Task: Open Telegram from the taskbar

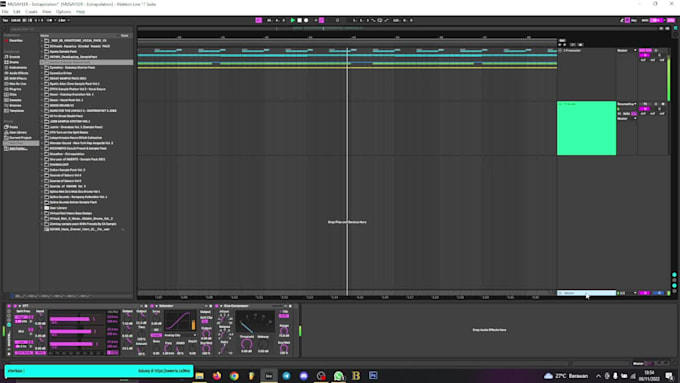Action: pos(286,376)
